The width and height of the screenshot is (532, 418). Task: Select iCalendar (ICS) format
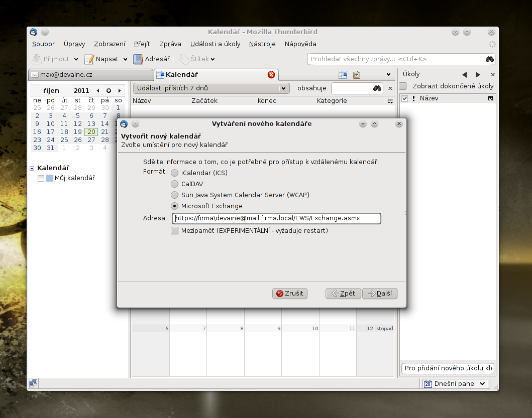click(x=174, y=173)
